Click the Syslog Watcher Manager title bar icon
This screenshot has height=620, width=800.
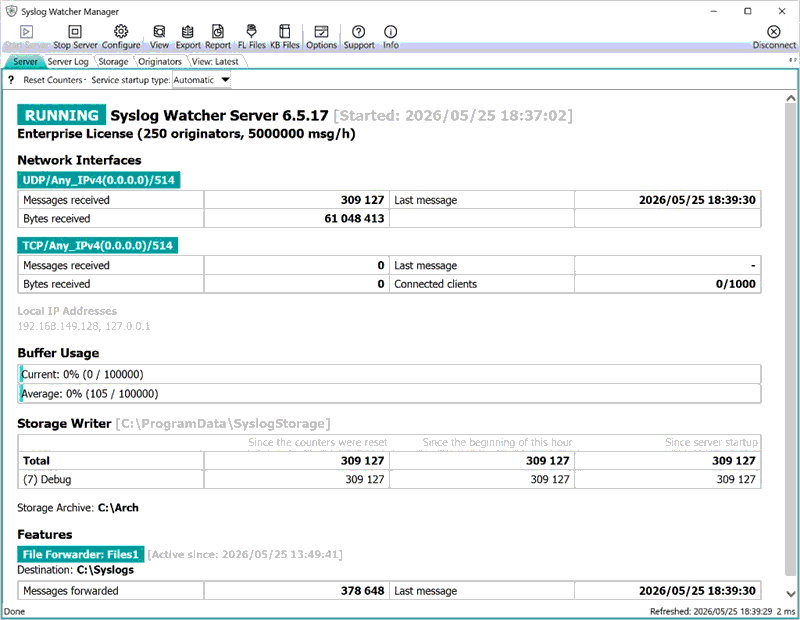point(11,11)
